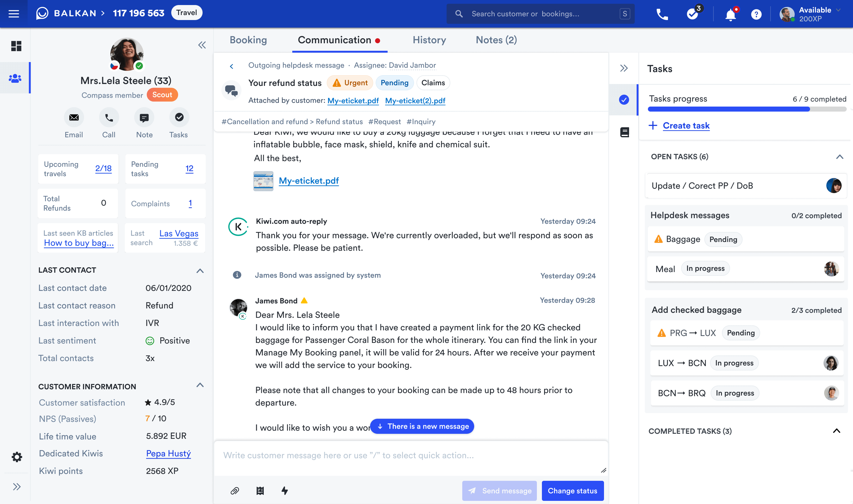Select the tasks checkmark panel icon
The height and width of the screenshot is (504, 853).
(624, 99)
